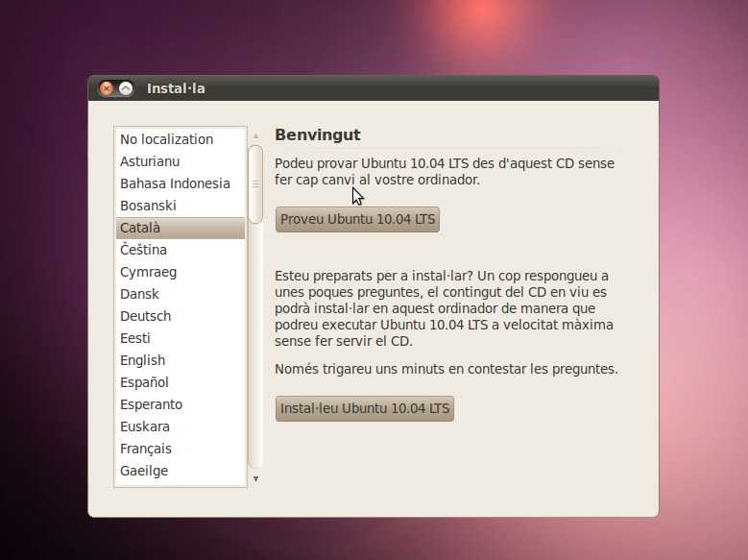This screenshot has height=560, width=748.
Task: Close the Instal·la window
Action: pos(107,88)
